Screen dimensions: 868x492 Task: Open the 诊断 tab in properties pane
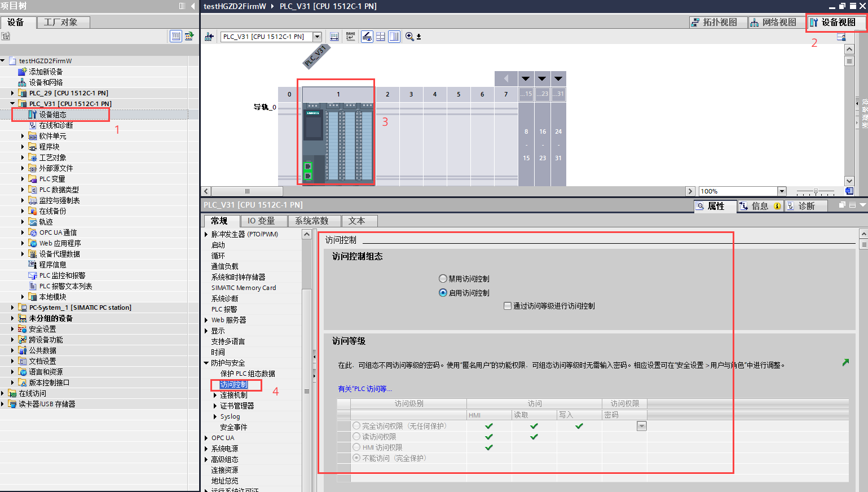click(x=806, y=206)
